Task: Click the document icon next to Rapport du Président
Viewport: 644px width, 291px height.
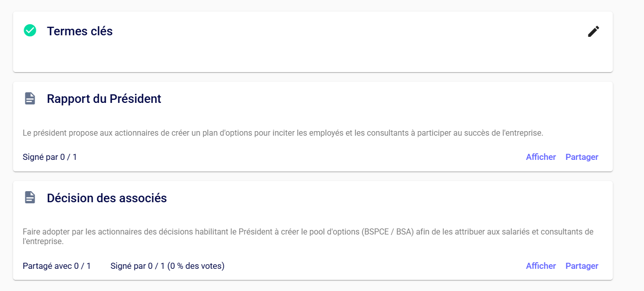Action: (x=30, y=98)
